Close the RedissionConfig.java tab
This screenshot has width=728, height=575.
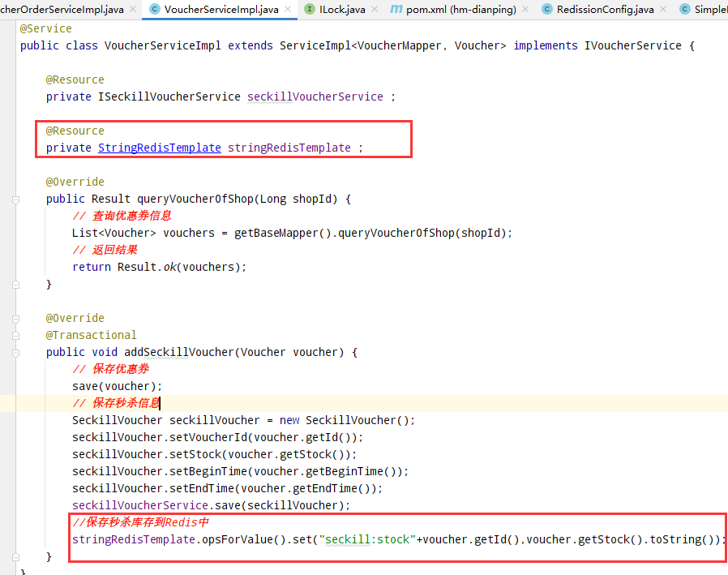[663, 9]
